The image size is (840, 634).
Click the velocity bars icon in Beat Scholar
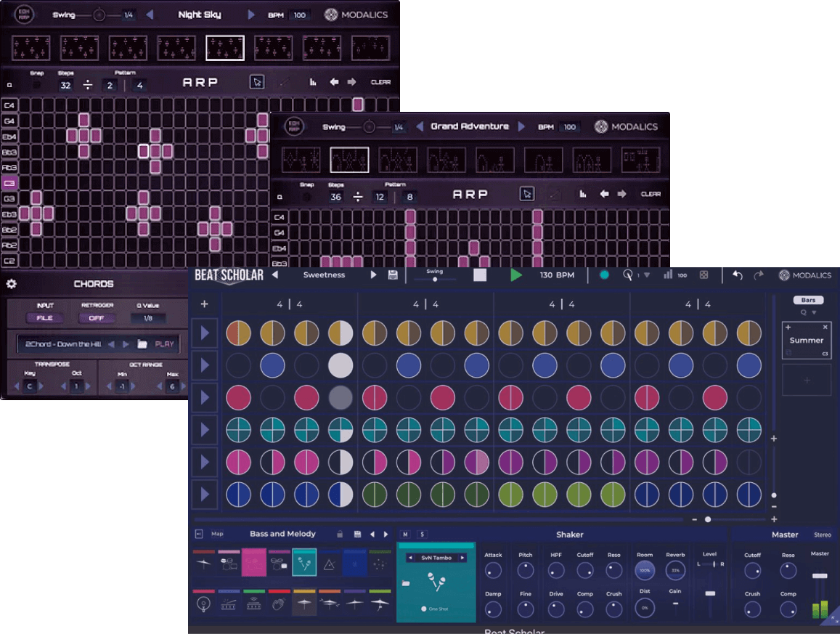(x=668, y=275)
